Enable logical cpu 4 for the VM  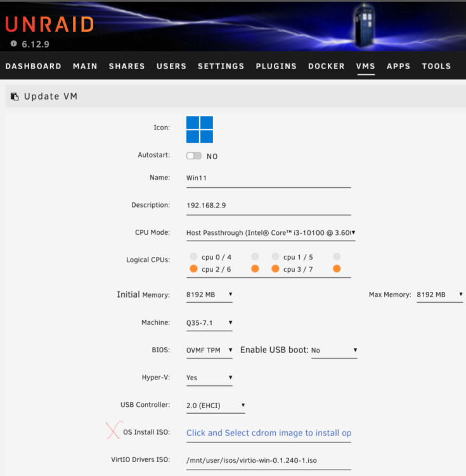255,256
